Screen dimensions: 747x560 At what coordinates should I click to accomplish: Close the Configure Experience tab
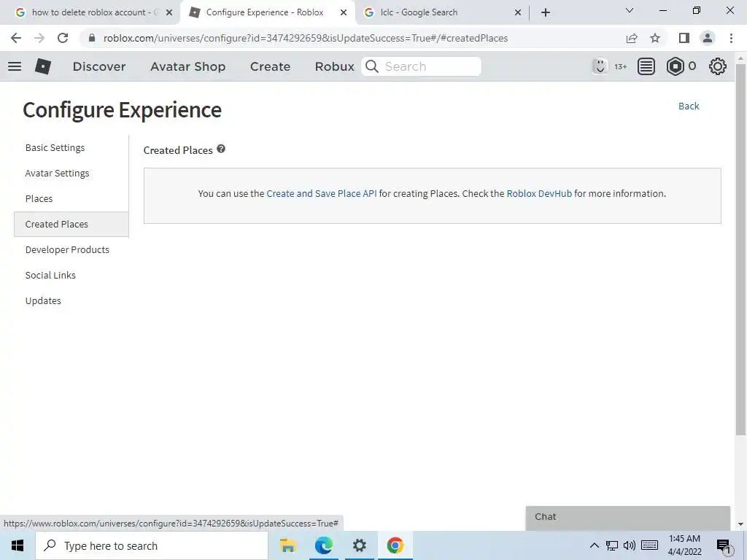344,13
